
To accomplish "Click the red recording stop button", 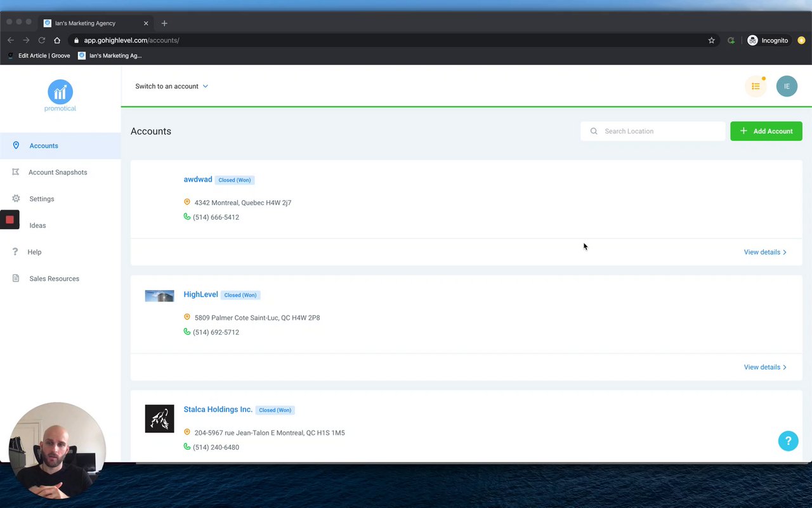I will (x=10, y=220).
